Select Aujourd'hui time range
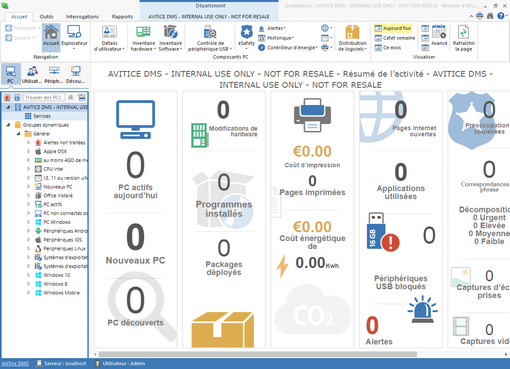 pos(393,28)
